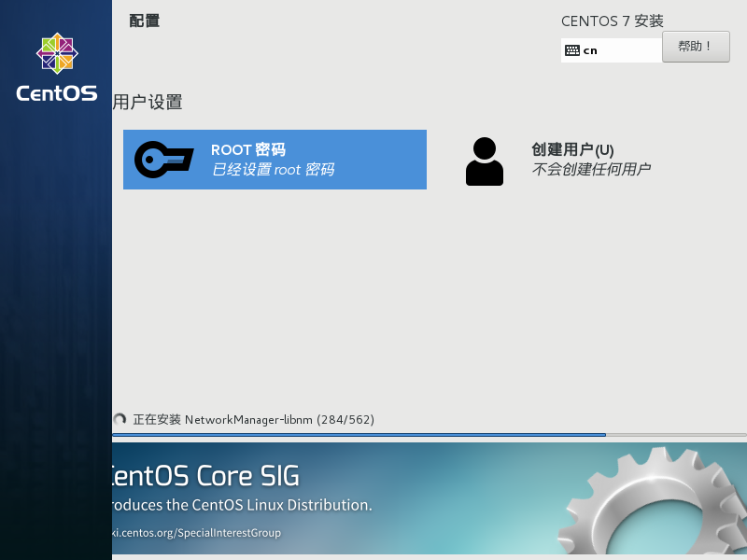The height and width of the screenshot is (560, 747).
Task: Click the status text 正在安装 NetworkManager-libnm (284/562)
Action: 253,419
